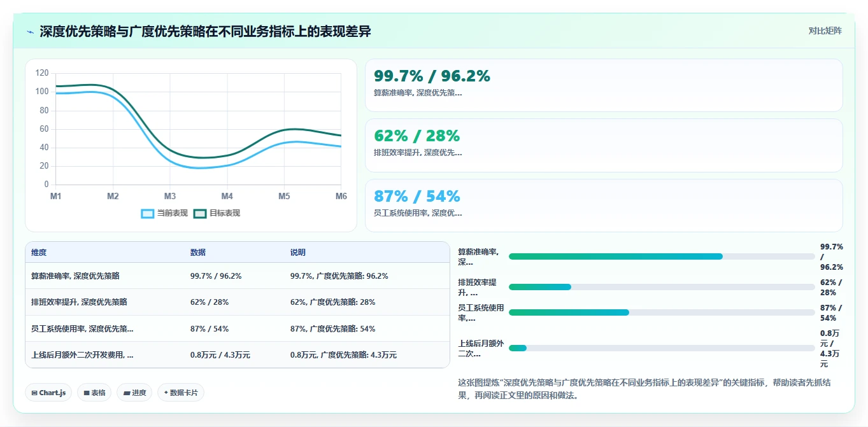Select the Chart.js tag chip
The width and height of the screenshot is (868, 427).
coord(48,393)
